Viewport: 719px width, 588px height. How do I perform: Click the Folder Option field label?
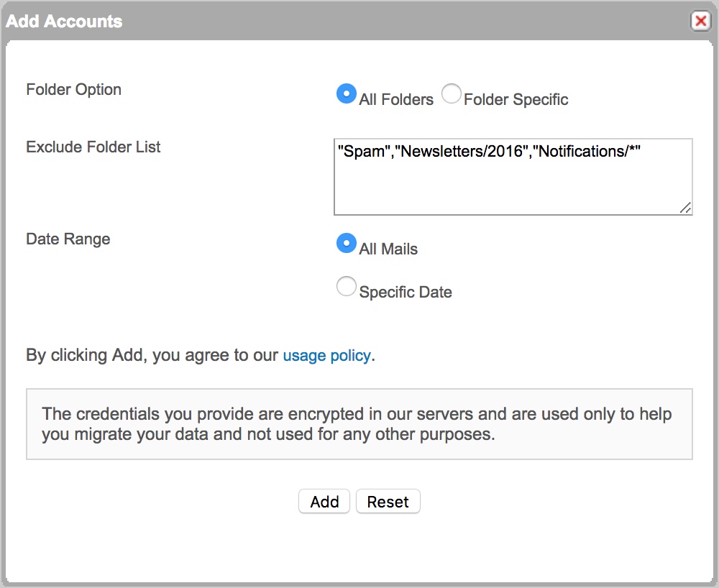pyautogui.click(x=73, y=90)
